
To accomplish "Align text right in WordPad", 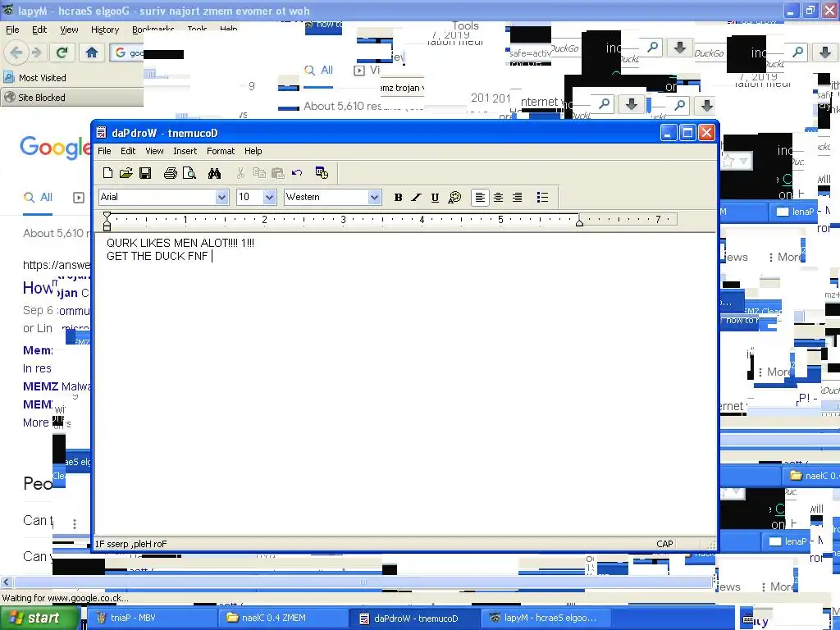I will tap(517, 197).
